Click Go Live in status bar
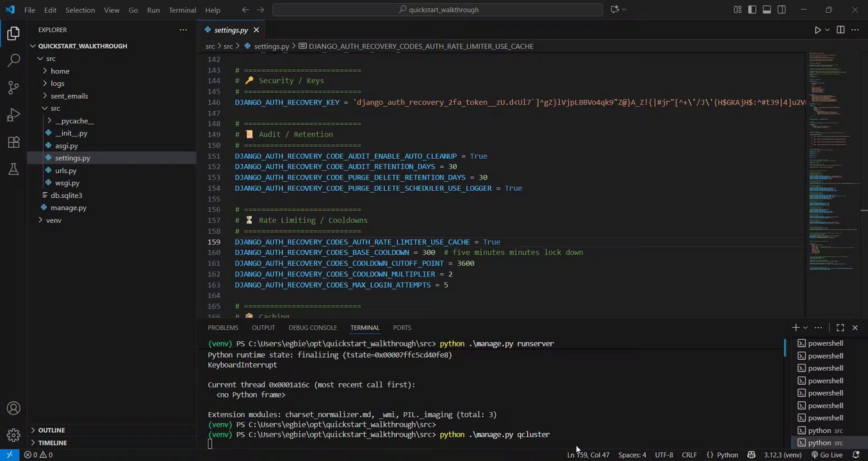 [827, 455]
